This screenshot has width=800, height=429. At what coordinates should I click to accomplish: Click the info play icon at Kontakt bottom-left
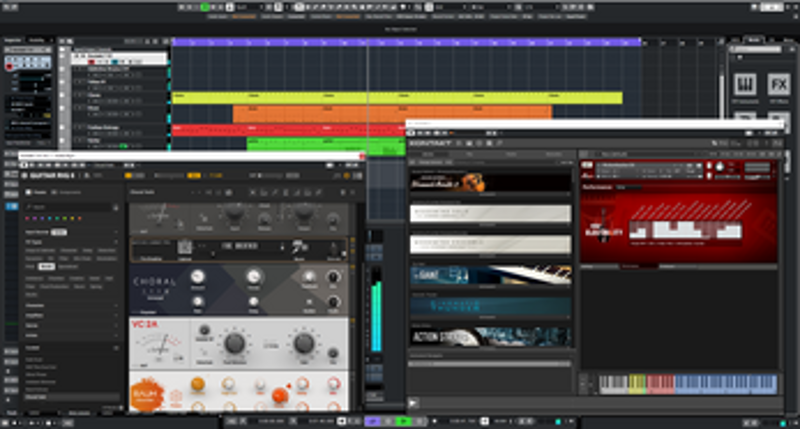(413, 403)
